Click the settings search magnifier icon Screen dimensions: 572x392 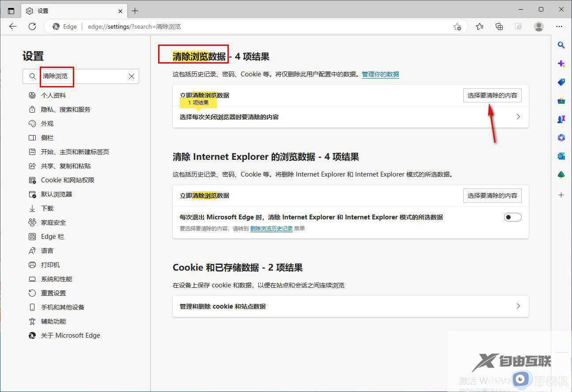click(x=32, y=76)
